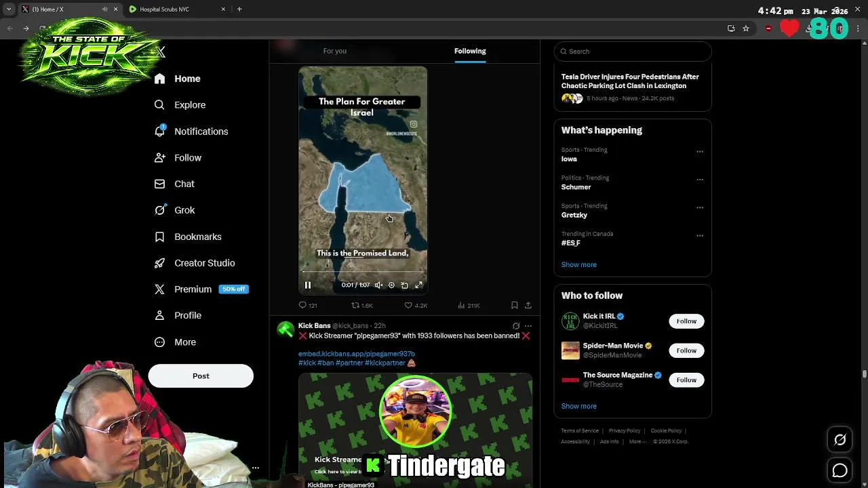Open more options for Gretzky trend
868x488 pixels.
point(700,207)
